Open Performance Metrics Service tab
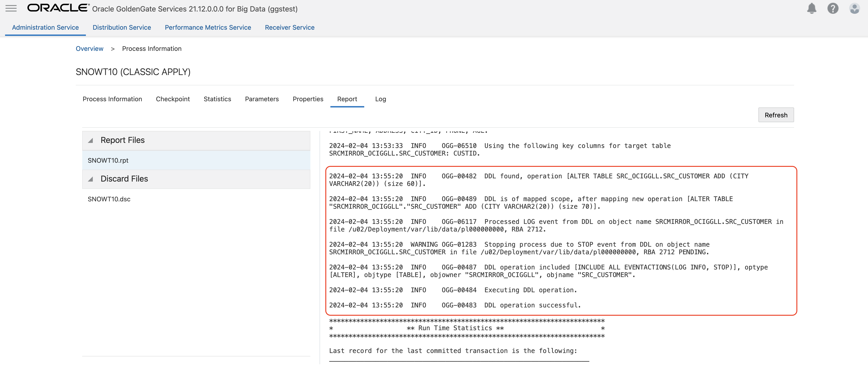This screenshot has height=376, width=868. 208,28
